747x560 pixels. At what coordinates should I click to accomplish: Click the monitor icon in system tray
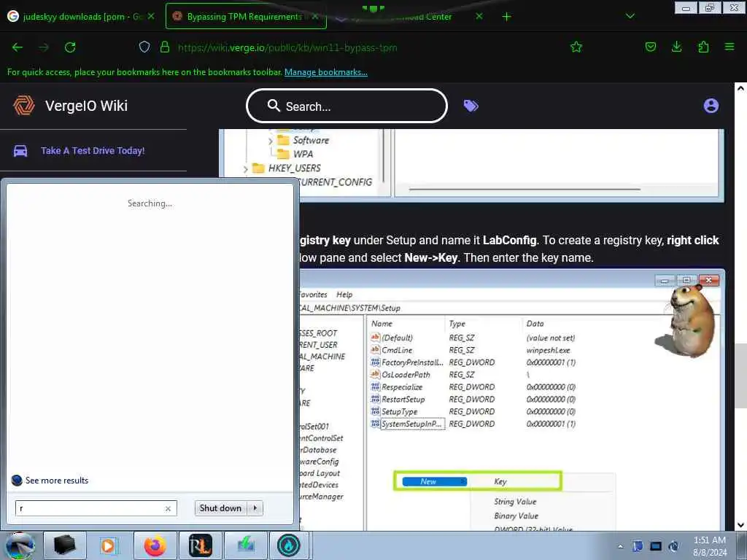click(656, 546)
